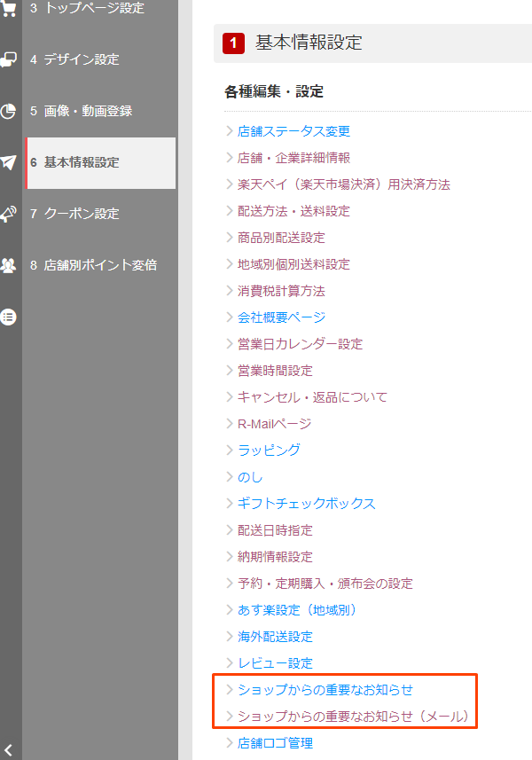
Task: Open 7 クーポン設定 menu
Action: 74,214
